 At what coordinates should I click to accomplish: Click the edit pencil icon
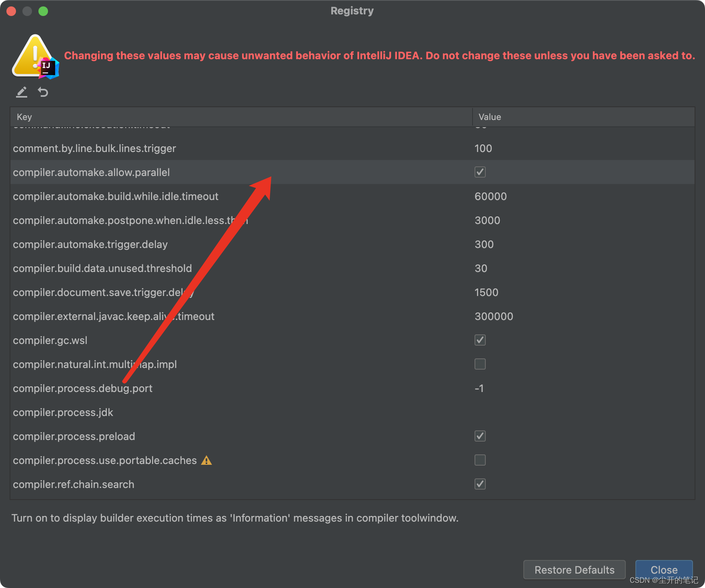click(x=22, y=92)
